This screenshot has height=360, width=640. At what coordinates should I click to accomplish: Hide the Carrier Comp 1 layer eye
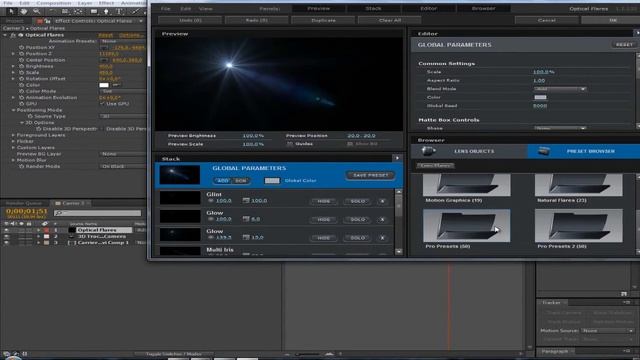tap(6, 242)
